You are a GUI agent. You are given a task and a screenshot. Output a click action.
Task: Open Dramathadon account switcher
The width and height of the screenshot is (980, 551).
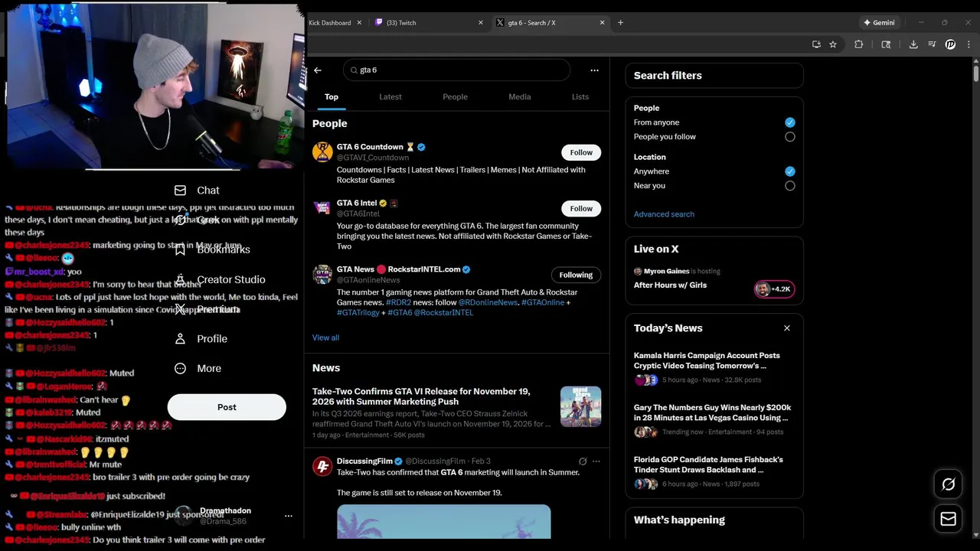pyautogui.click(x=236, y=516)
